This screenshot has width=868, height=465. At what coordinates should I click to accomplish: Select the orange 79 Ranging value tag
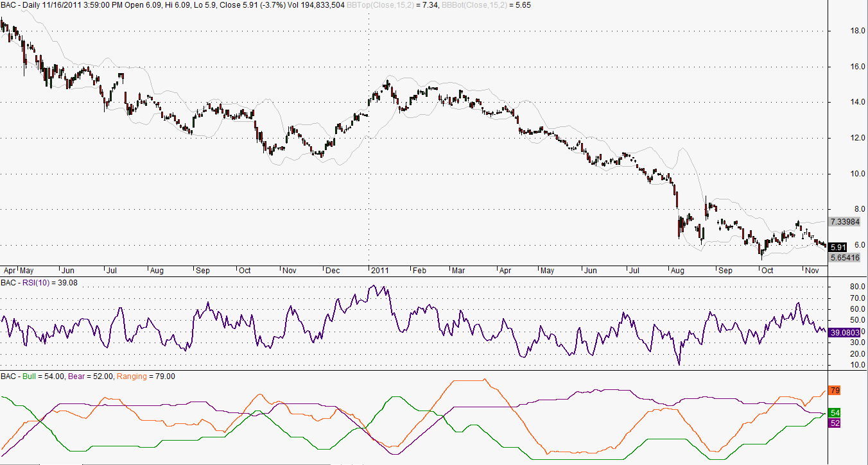coord(835,390)
